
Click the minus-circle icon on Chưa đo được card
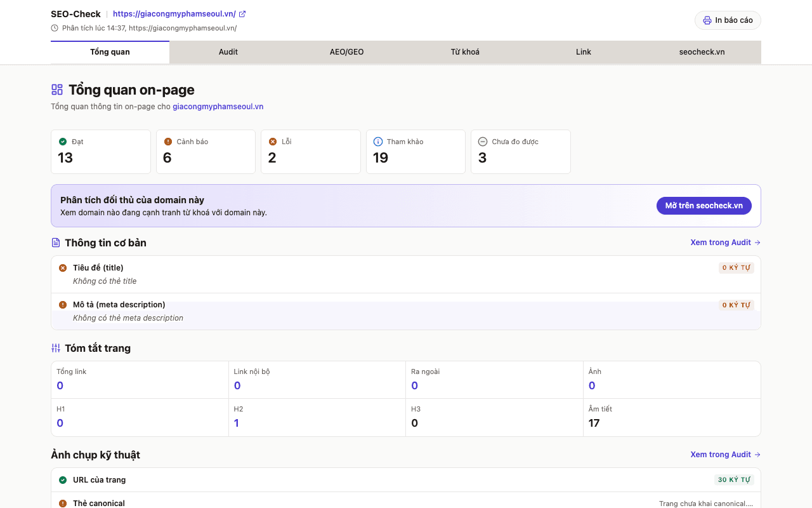pyautogui.click(x=483, y=142)
